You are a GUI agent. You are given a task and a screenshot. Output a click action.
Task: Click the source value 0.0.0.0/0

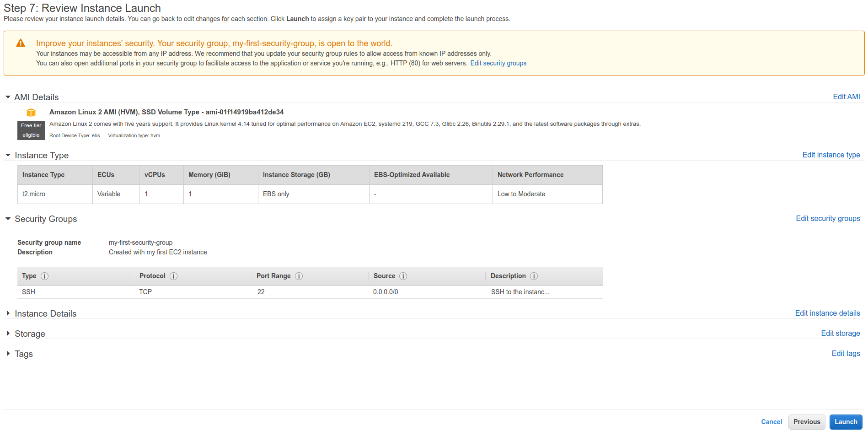click(x=386, y=292)
